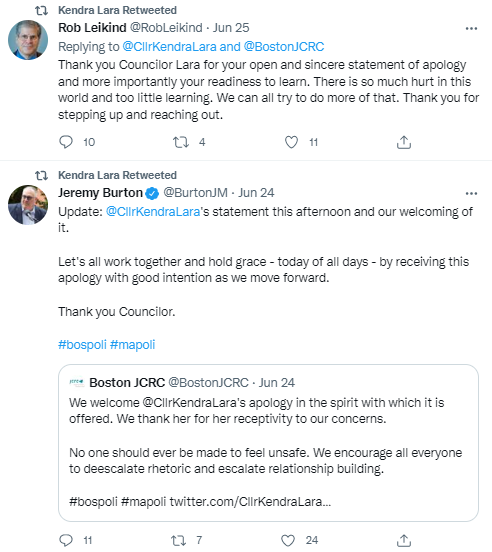Open more options on Jeremy Burton's tweet

471,194
